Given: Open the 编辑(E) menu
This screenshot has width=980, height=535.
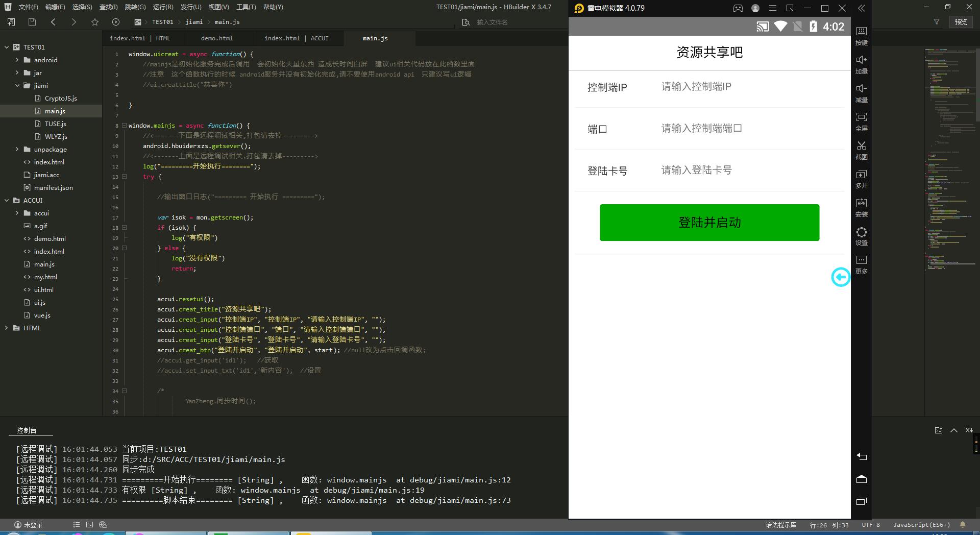Looking at the screenshot, I should point(55,7).
